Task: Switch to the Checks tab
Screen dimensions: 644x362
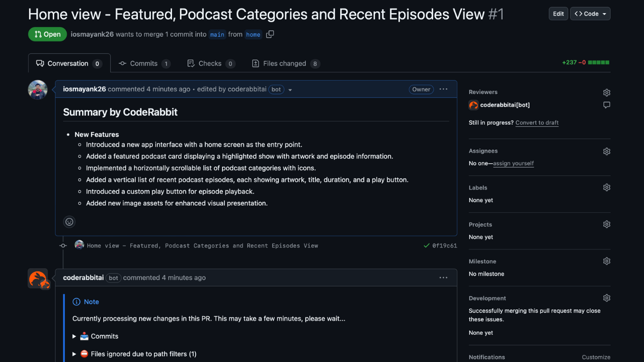Action: (x=211, y=63)
